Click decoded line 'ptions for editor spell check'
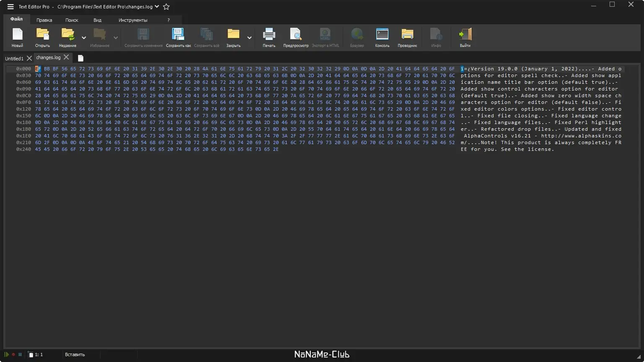644x362 pixels. click(x=509, y=75)
